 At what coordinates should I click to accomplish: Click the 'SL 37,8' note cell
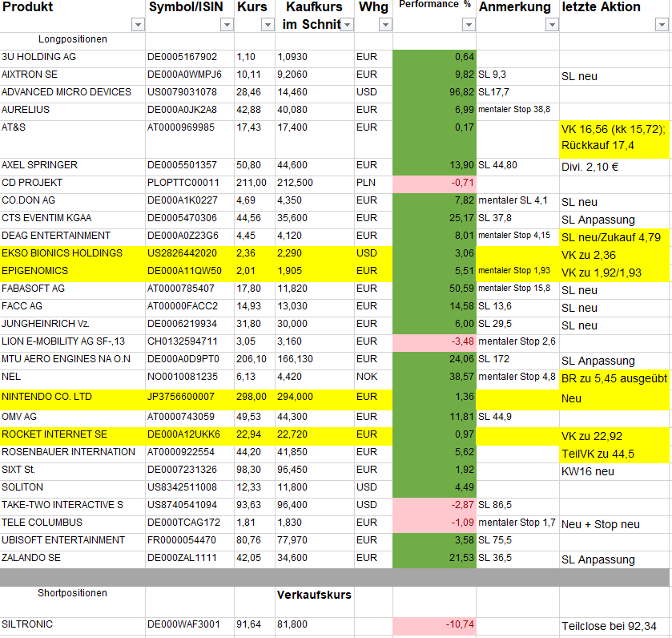517,220
